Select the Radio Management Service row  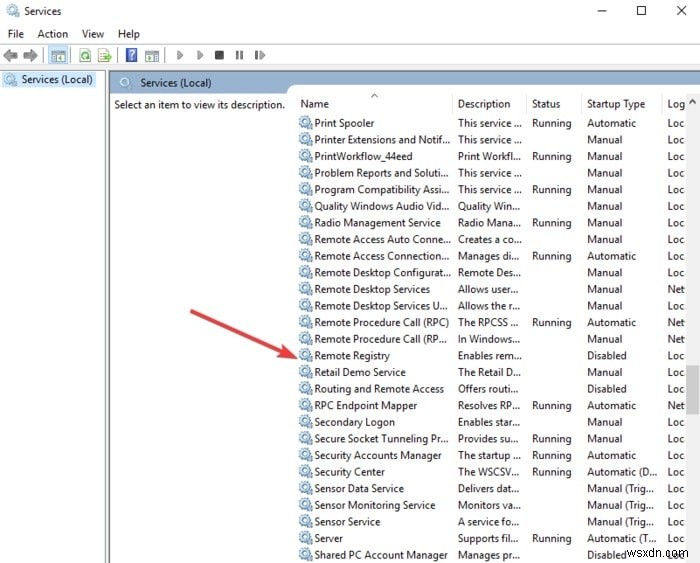pyautogui.click(x=377, y=222)
